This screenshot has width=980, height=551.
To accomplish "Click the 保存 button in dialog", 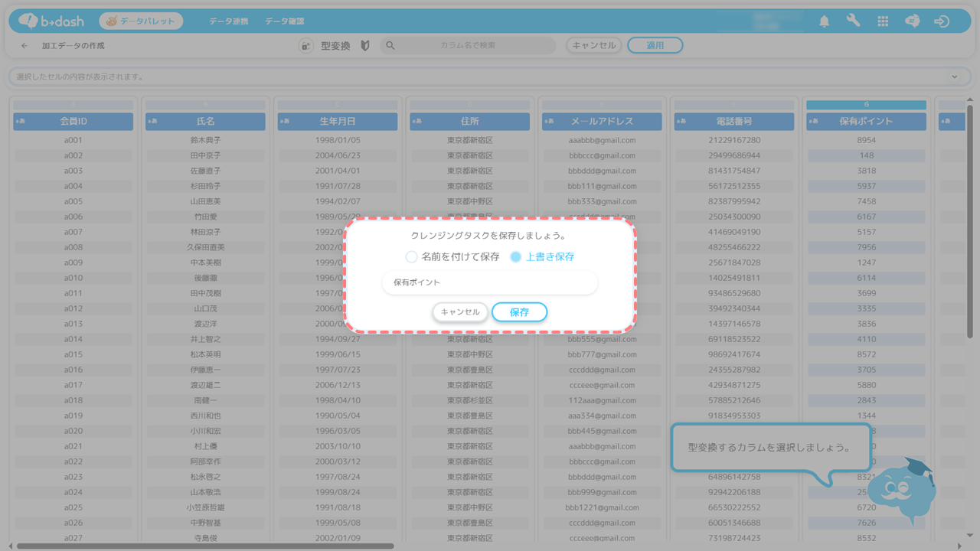I will point(519,312).
